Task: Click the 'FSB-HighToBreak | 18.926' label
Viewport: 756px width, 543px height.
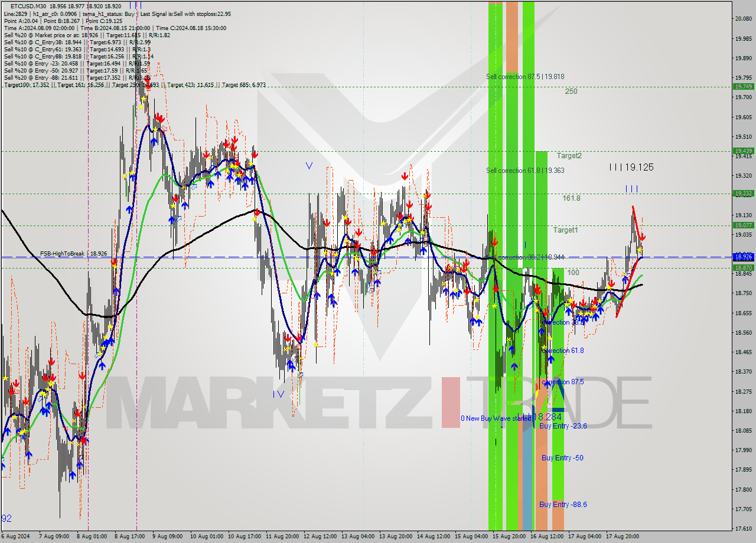Action: pyautogui.click(x=73, y=254)
